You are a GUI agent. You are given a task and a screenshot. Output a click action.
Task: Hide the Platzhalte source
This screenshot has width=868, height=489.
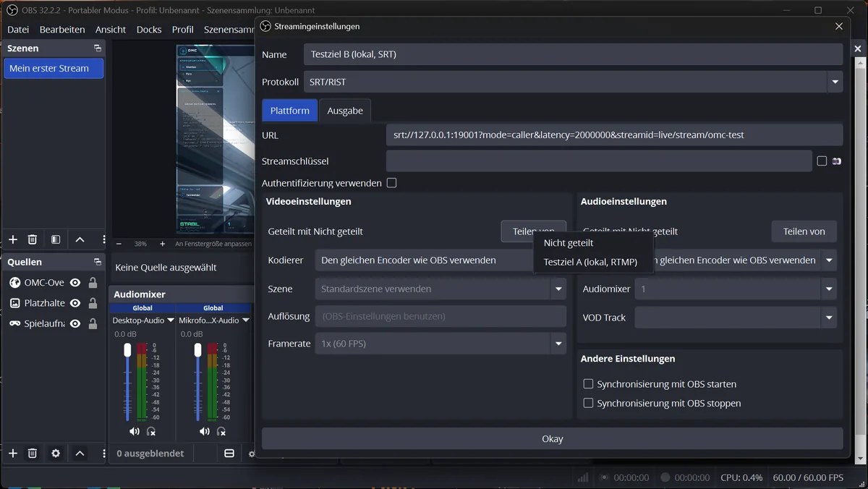click(x=75, y=303)
